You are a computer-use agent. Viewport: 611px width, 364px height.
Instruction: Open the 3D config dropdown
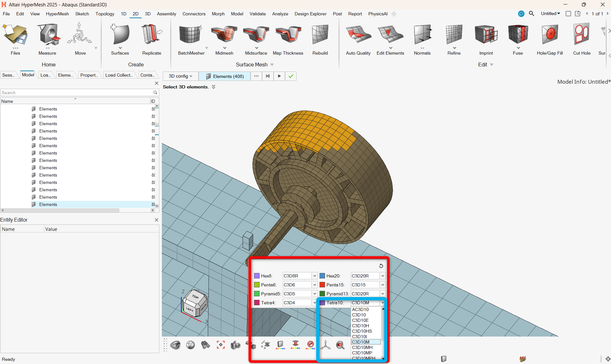[181, 76]
